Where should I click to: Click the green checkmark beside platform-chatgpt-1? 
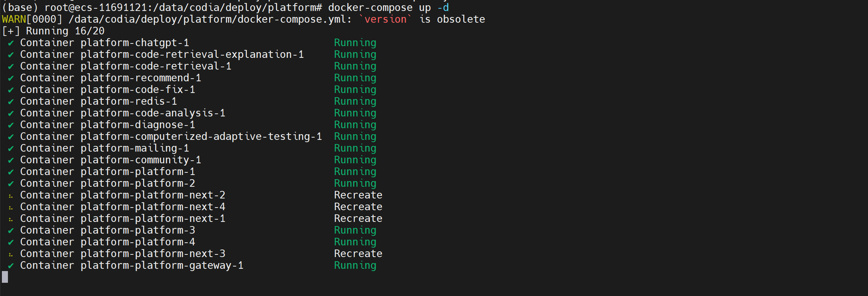(x=11, y=43)
